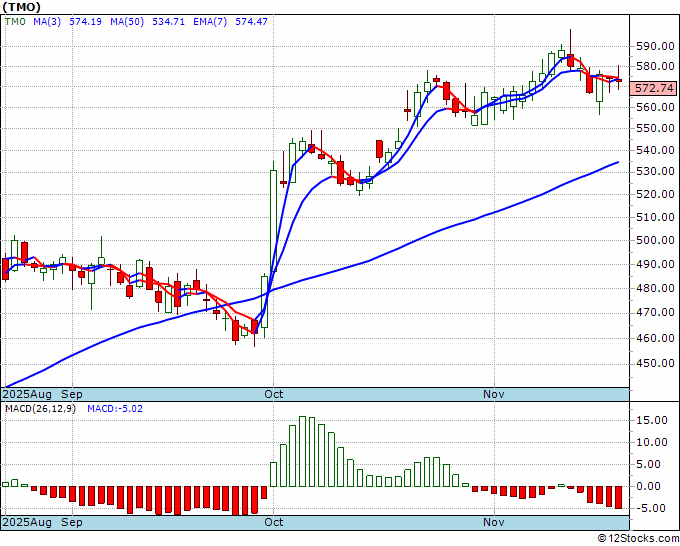Image resolution: width=680 pixels, height=546 pixels.
Task: Click the Sep label on price chart axis
Action: point(72,394)
